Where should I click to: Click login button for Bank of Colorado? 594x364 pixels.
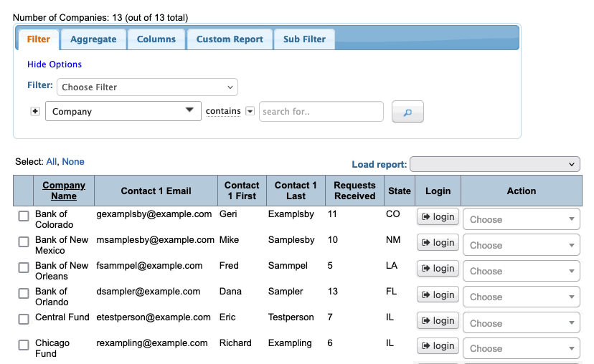[438, 217]
